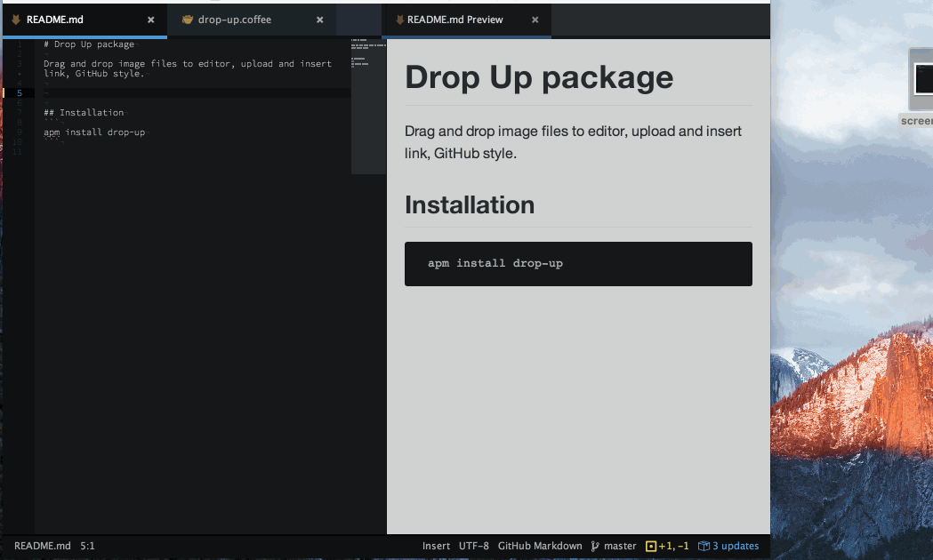Click the minimap in the editor
Screen dimensions: 933x560
(368, 106)
